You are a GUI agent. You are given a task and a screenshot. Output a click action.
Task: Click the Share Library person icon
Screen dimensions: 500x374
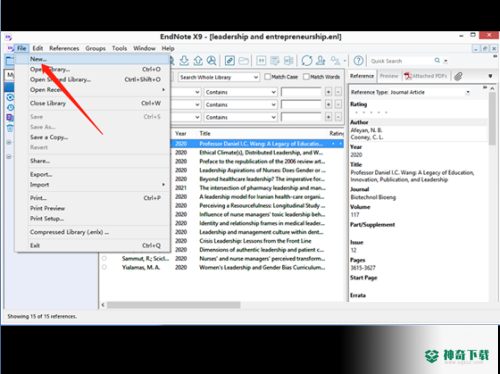click(x=321, y=61)
